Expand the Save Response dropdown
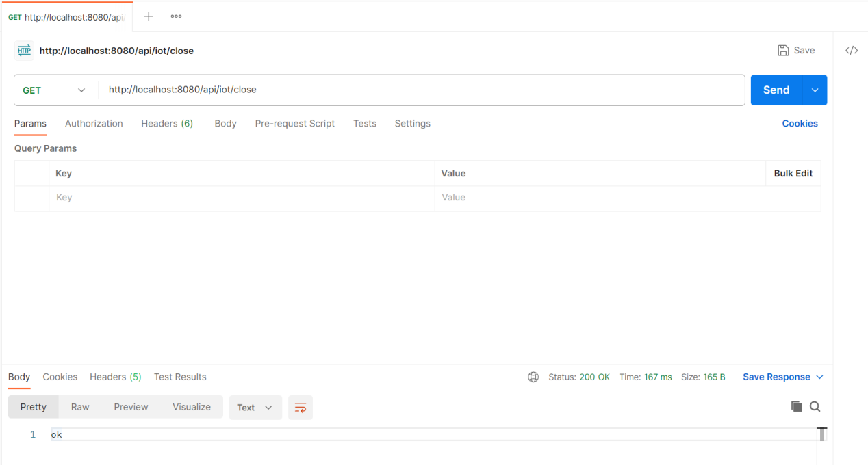 (x=783, y=377)
